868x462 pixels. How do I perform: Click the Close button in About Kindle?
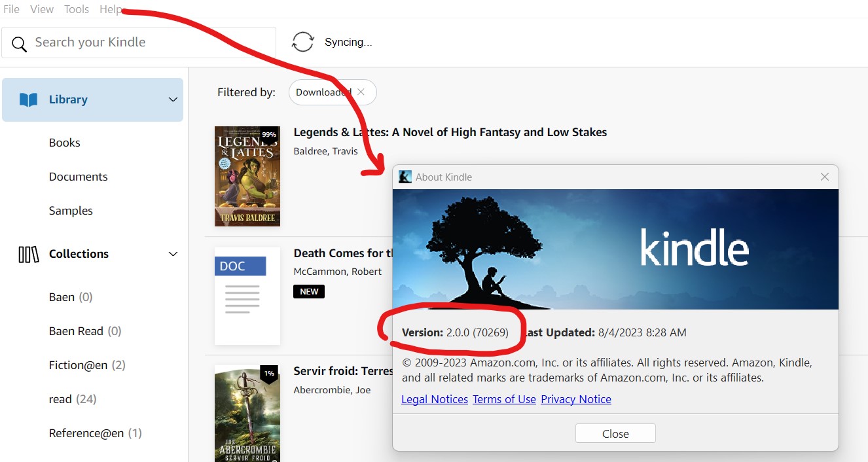(x=615, y=433)
